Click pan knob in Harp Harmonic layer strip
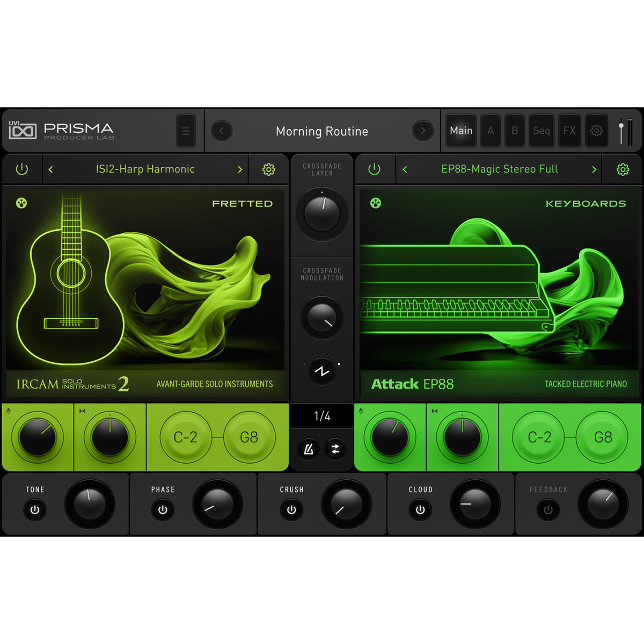Screen dimensions: 644x644 [109, 437]
